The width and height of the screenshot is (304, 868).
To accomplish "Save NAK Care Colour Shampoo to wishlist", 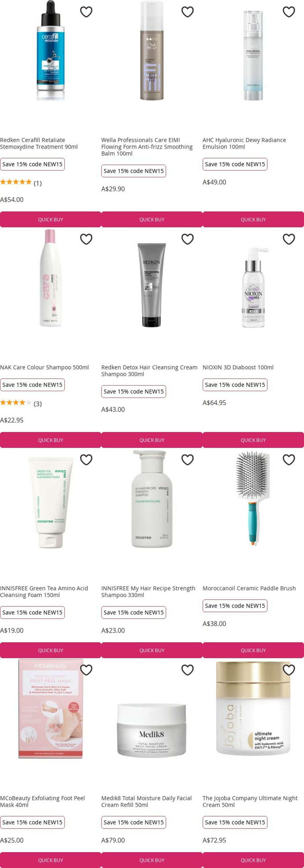I will pos(86,239).
